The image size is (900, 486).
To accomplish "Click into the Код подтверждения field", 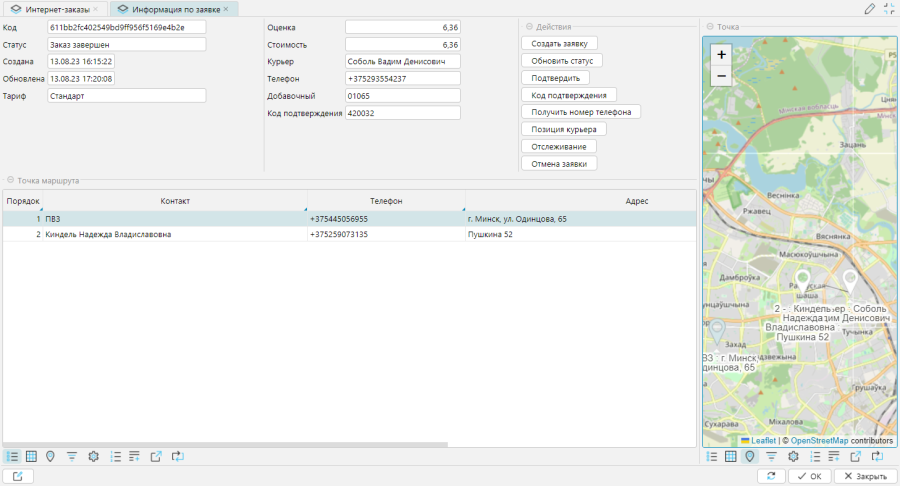I will tap(402, 114).
